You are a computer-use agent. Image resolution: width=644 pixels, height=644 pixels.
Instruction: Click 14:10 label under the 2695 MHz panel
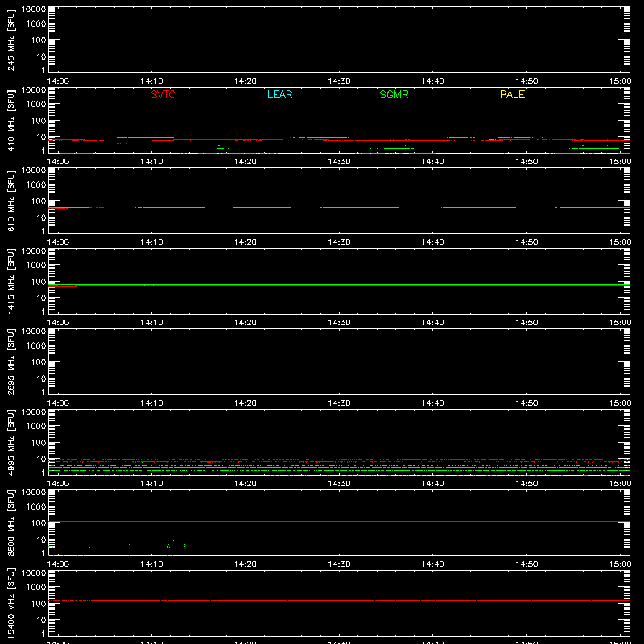click(151, 403)
